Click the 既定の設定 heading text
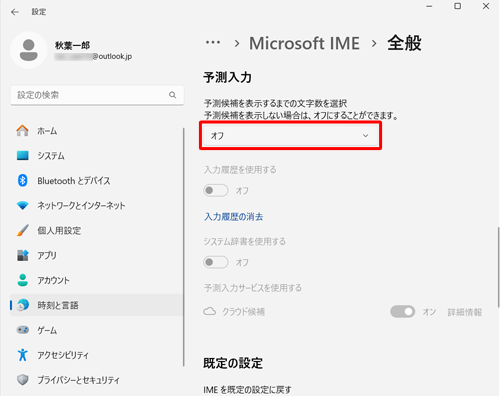The width and height of the screenshot is (500, 396). (233, 363)
